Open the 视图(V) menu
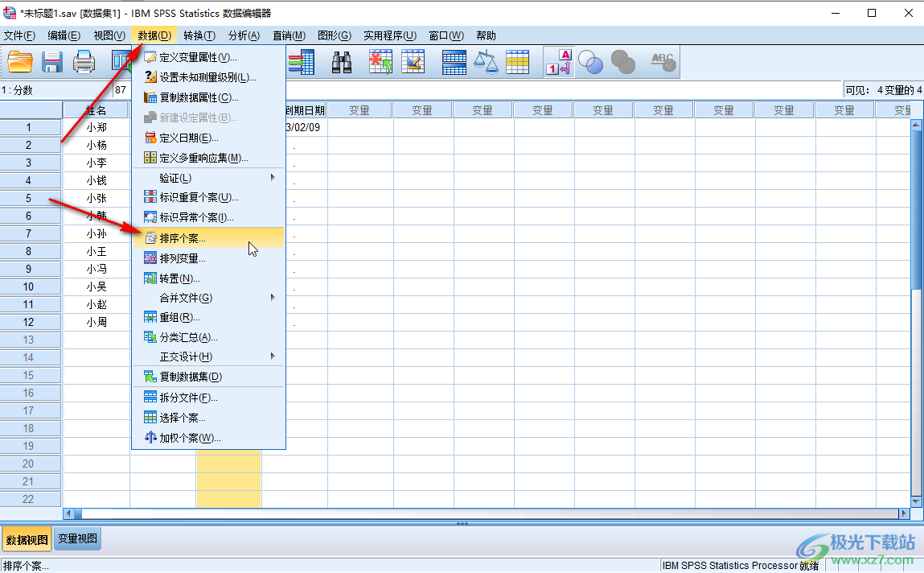 click(109, 35)
